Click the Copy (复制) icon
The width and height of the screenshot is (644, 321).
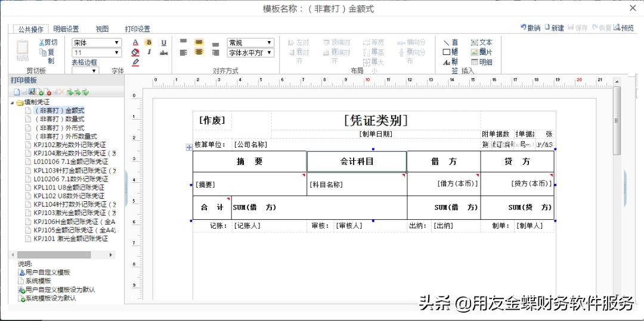click(x=43, y=52)
